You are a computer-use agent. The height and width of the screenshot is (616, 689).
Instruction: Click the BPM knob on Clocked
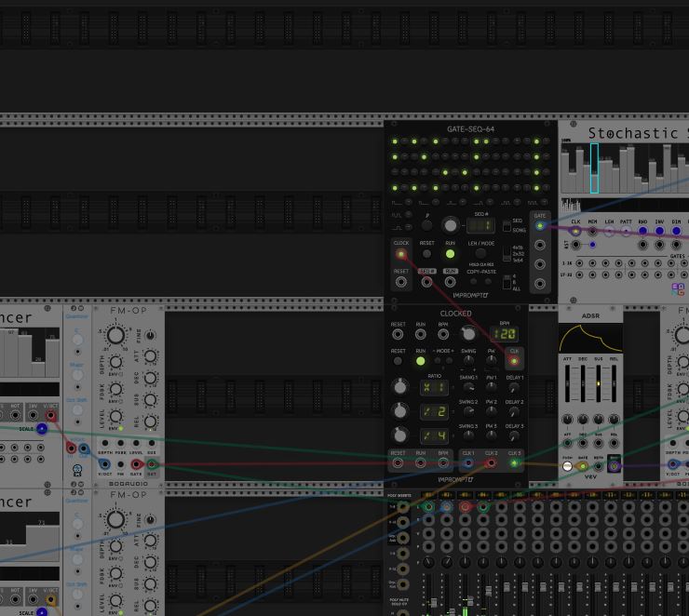click(x=468, y=334)
